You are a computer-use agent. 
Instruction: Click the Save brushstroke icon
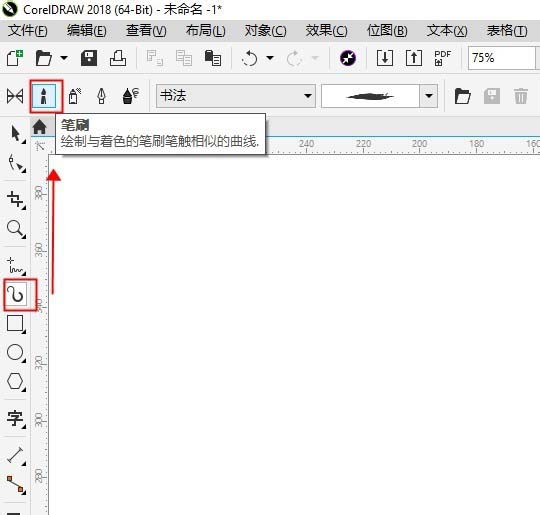click(x=492, y=96)
